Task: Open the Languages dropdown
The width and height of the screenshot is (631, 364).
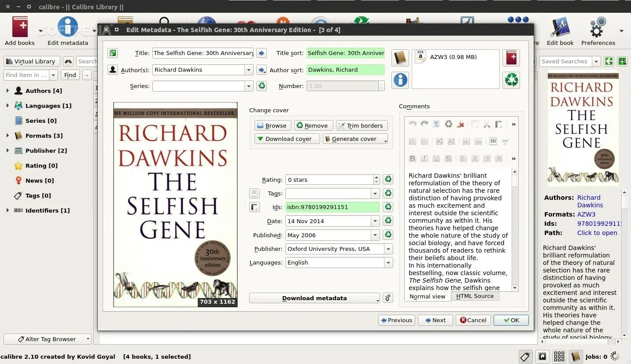Action: click(388, 262)
